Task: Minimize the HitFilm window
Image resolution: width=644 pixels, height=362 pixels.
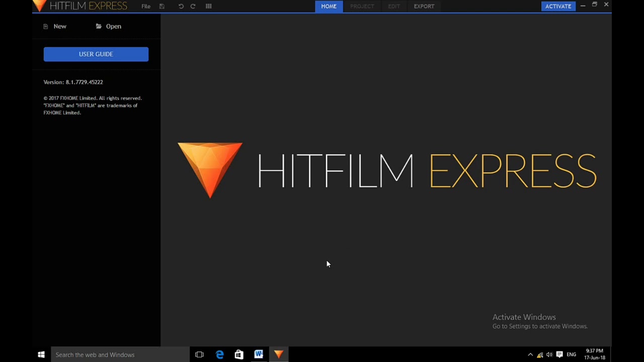Action: [583, 5]
